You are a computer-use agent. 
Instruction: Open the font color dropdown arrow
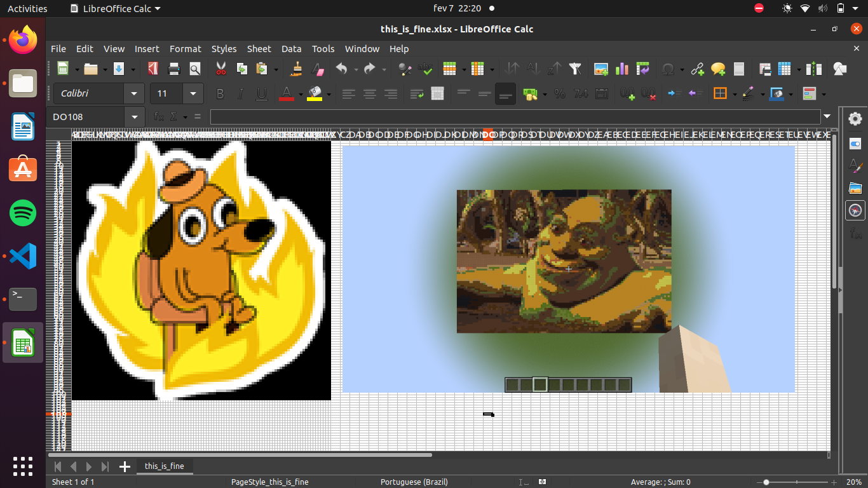click(x=300, y=93)
